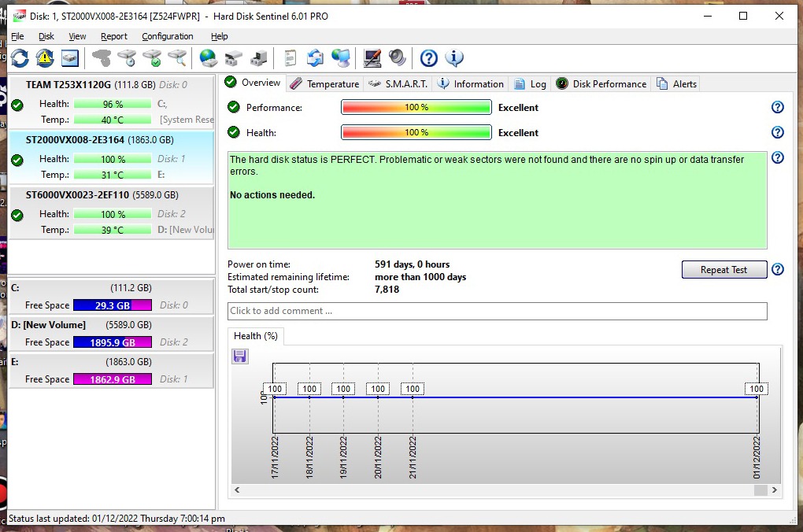Open the Configuration menu

(167, 36)
